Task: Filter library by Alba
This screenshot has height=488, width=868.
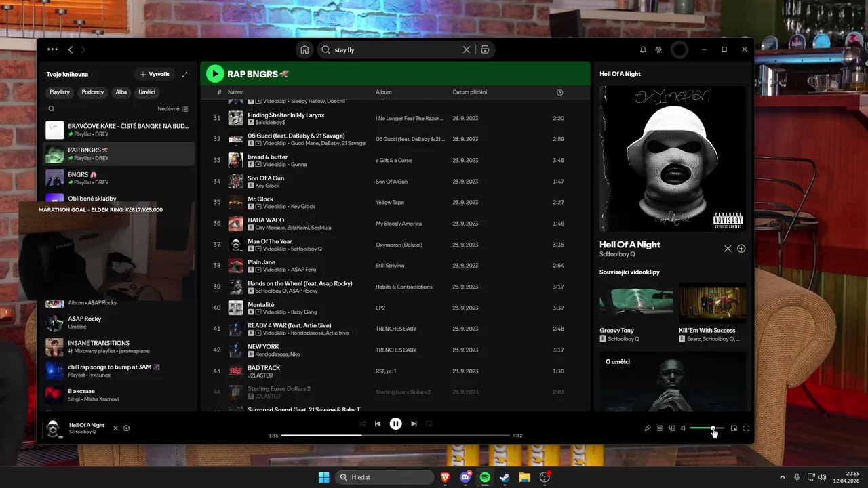Action: point(121,92)
